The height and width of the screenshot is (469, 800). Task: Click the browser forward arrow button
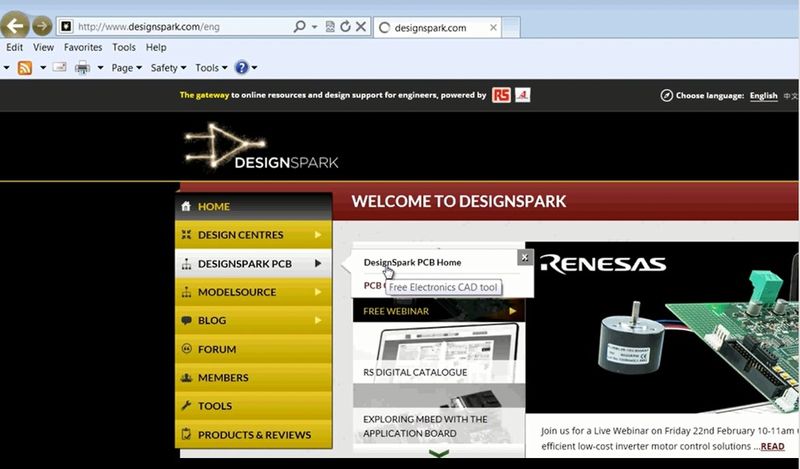coord(42,26)
